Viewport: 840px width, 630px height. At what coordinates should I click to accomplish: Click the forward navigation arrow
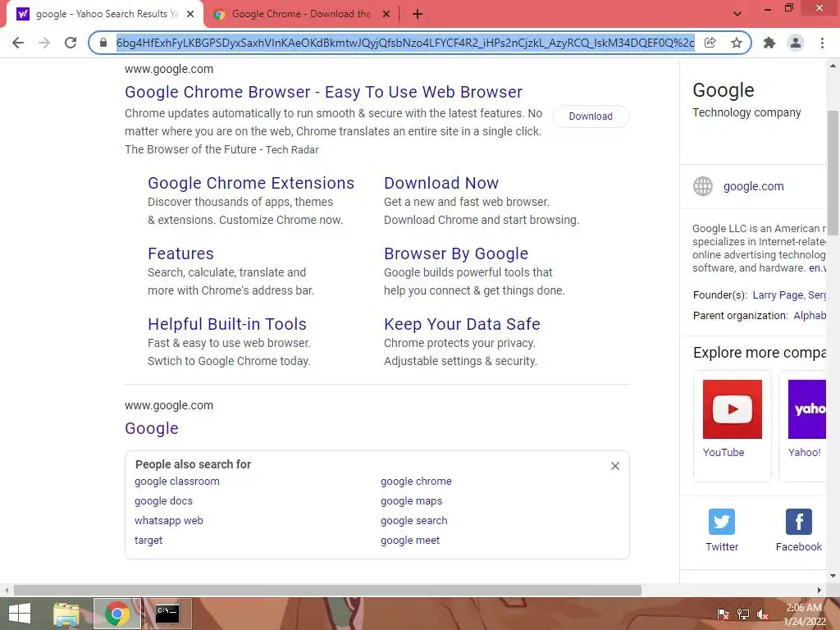click(44, 43)
